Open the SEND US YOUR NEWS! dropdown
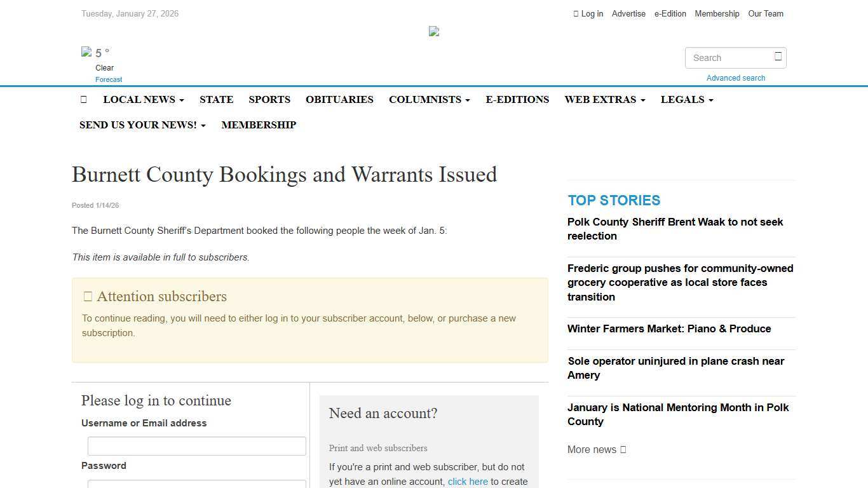Screen dimensions: 868x488 (x=142, y=125)
